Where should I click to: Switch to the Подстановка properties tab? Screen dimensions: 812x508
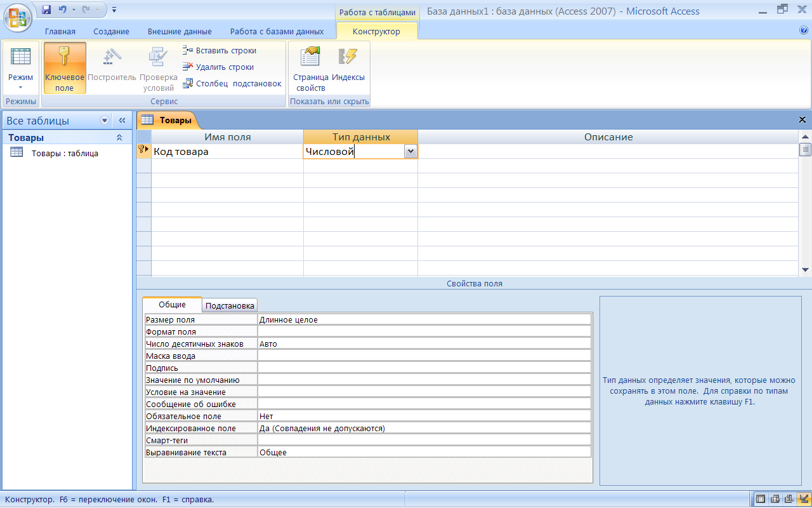(x=230, y=305)
